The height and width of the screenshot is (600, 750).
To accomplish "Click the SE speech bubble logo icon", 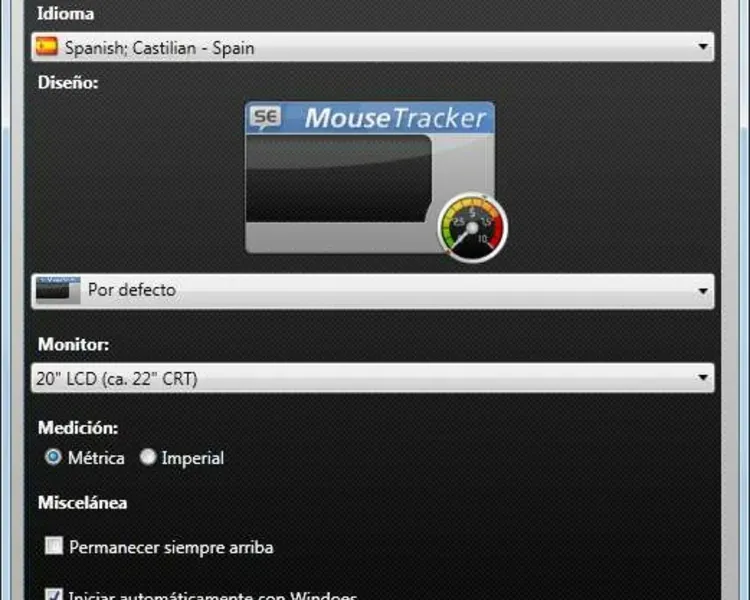I will 266,117.
